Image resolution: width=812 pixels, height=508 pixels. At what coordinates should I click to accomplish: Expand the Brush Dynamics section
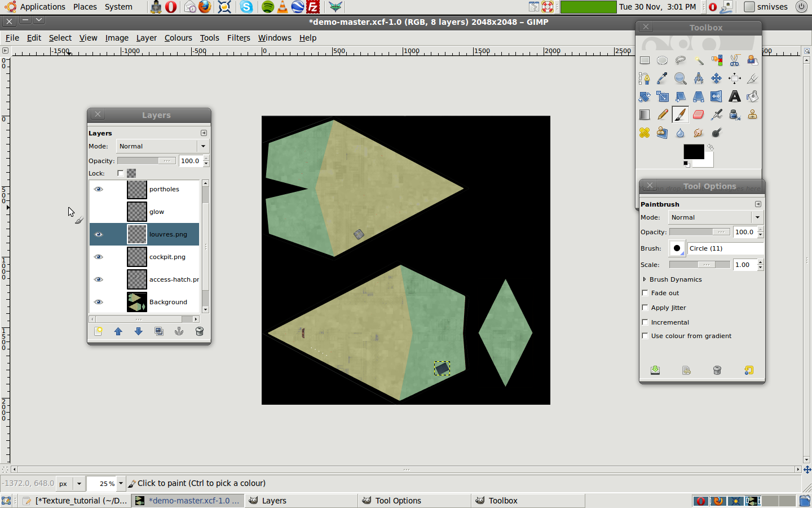click(x=645, y=279)
